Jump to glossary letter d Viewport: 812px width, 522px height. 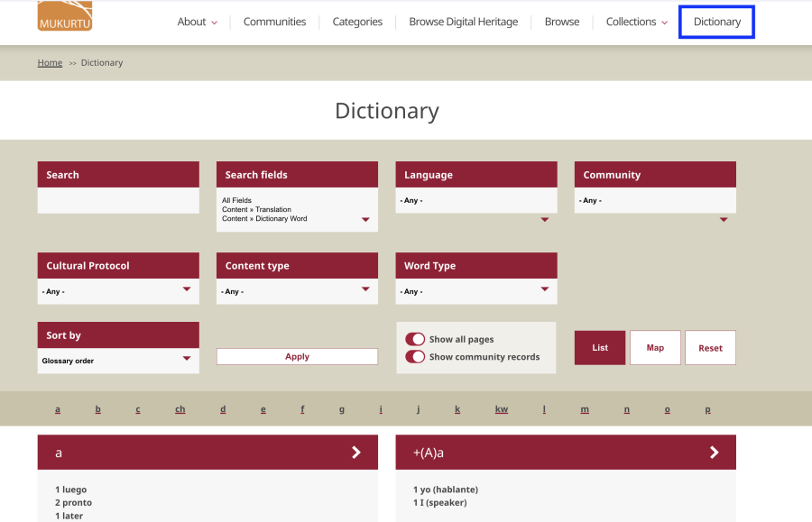point(223,409)
